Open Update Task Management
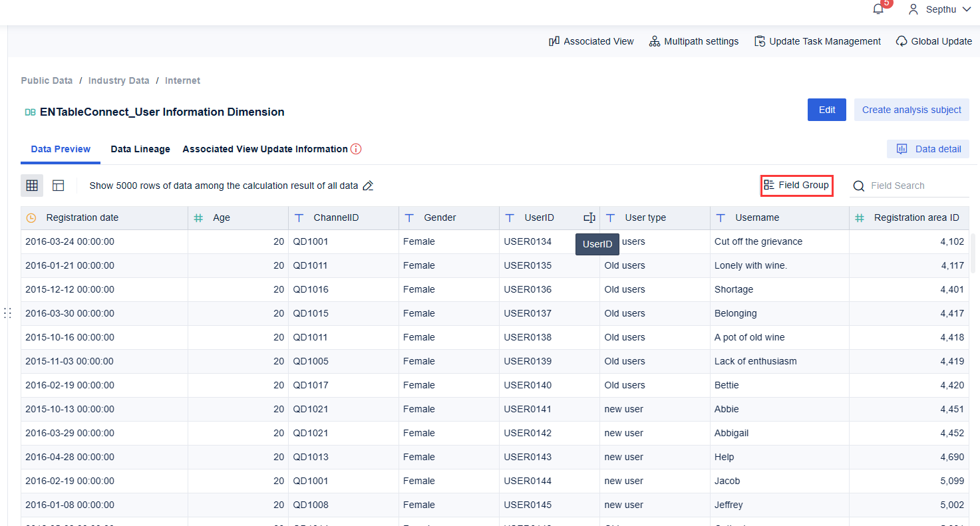 coord(818,41)
